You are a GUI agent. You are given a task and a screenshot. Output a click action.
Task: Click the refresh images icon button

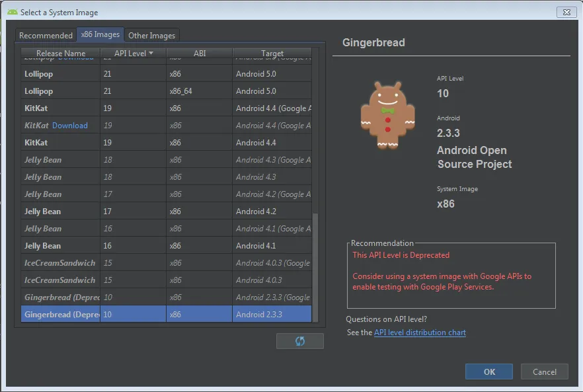(x=299, y=341)
